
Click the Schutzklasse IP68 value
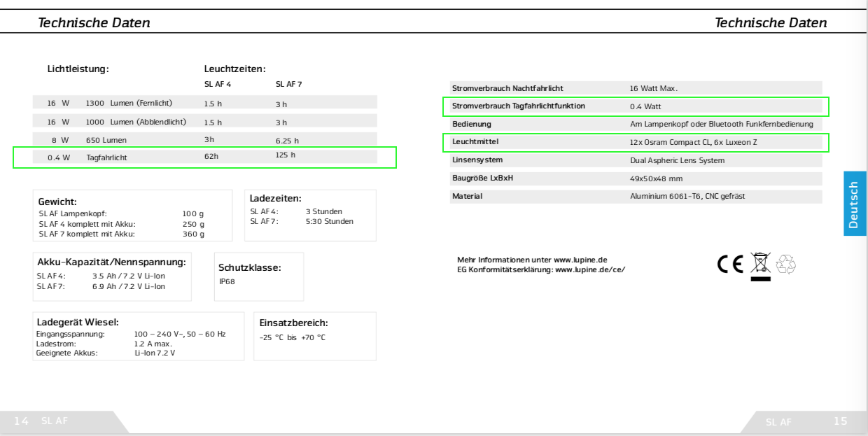coord(227,281)
